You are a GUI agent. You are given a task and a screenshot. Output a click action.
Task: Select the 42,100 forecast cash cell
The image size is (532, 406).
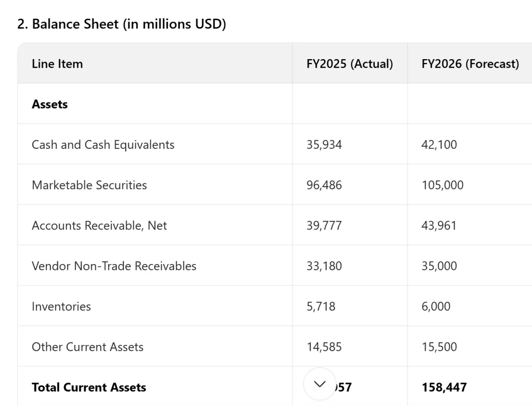(x=439, y=144)
